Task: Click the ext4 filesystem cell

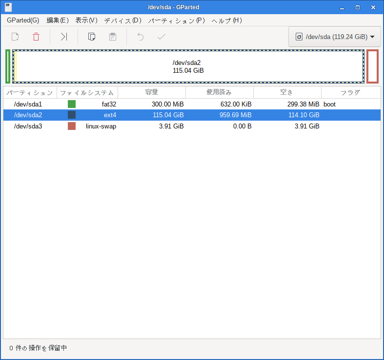Action: click(110, 115)
